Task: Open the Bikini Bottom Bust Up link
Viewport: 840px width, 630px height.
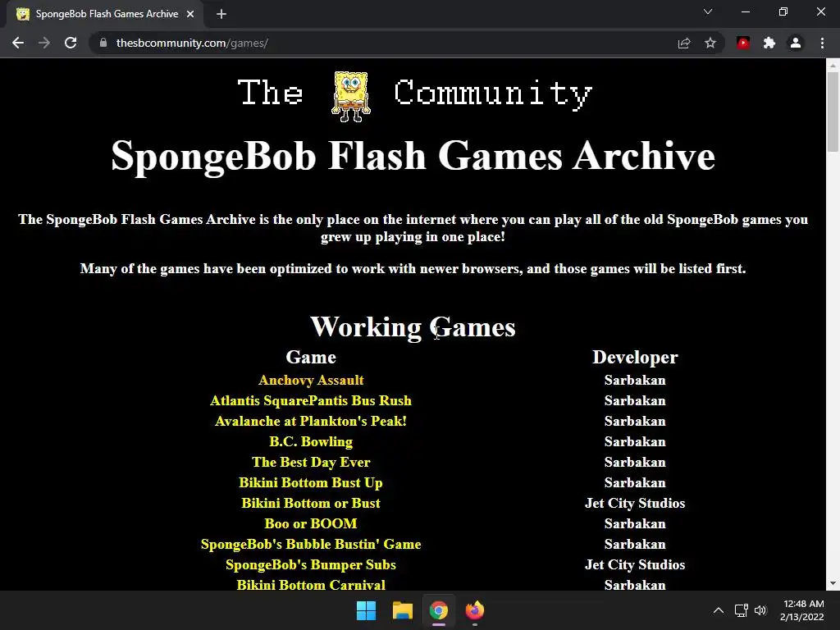Action: [x=311, y=482]
